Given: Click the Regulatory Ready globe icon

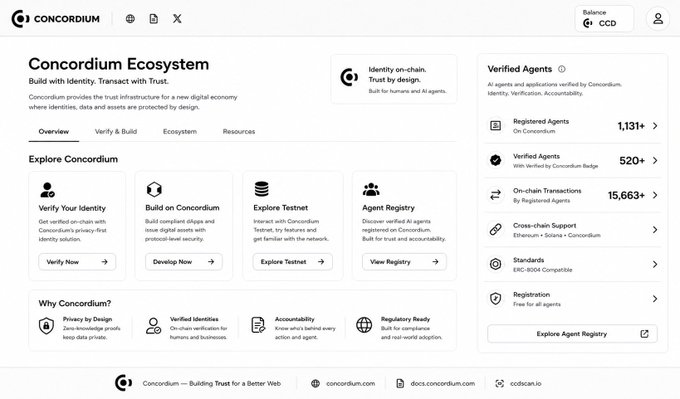Looking at the screenshot, I should tap(364, 325).
